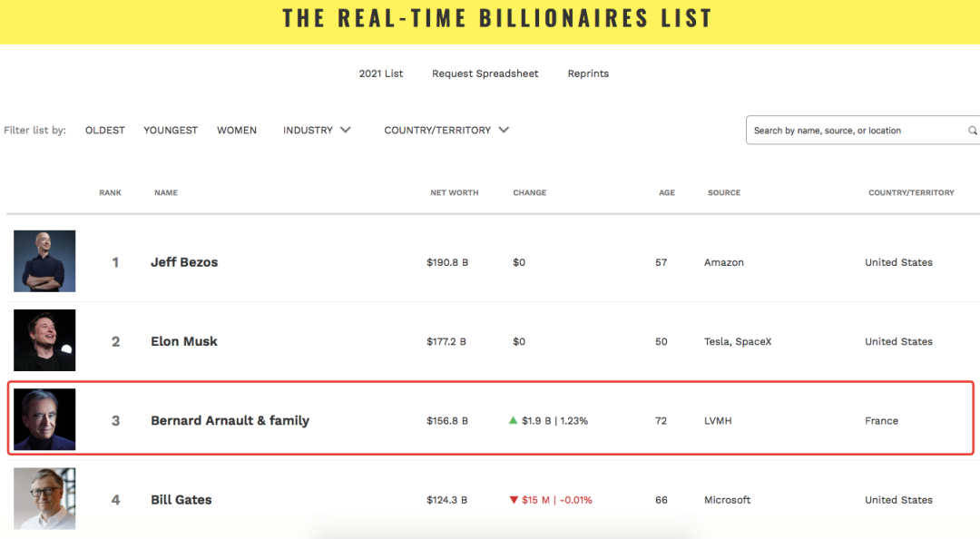The image size is (980, 539).
Task: Click the search magnifier icon
Action: pos(972,131)
